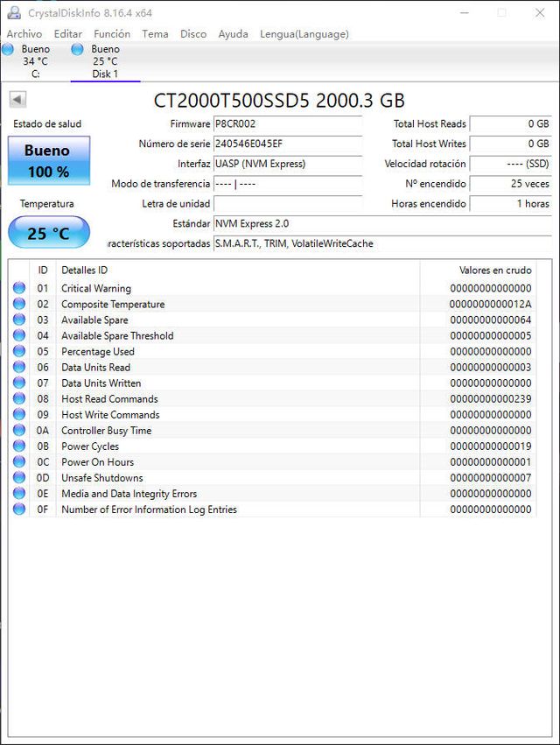Click the status orb for Error Information Log Entries
Viewport: 560px width, 745px height.
pyautogui.click(x=19, y=509)
